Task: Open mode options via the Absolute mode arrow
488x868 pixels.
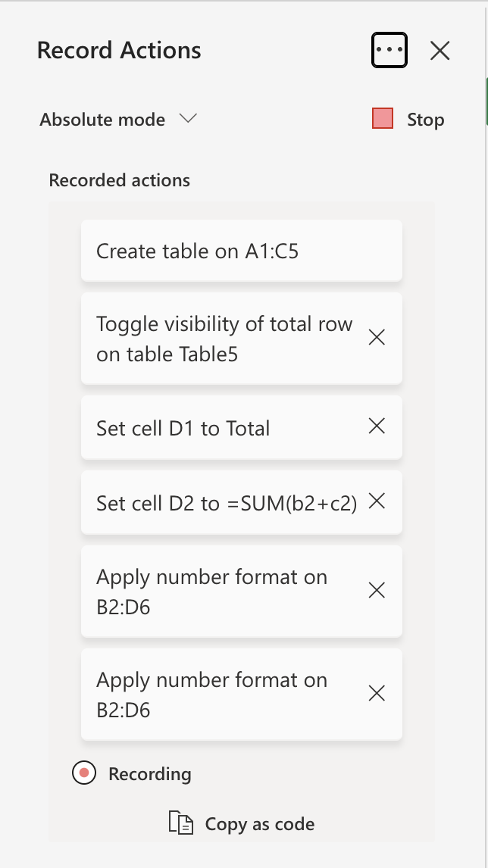Action: click(x=189, y=119)
